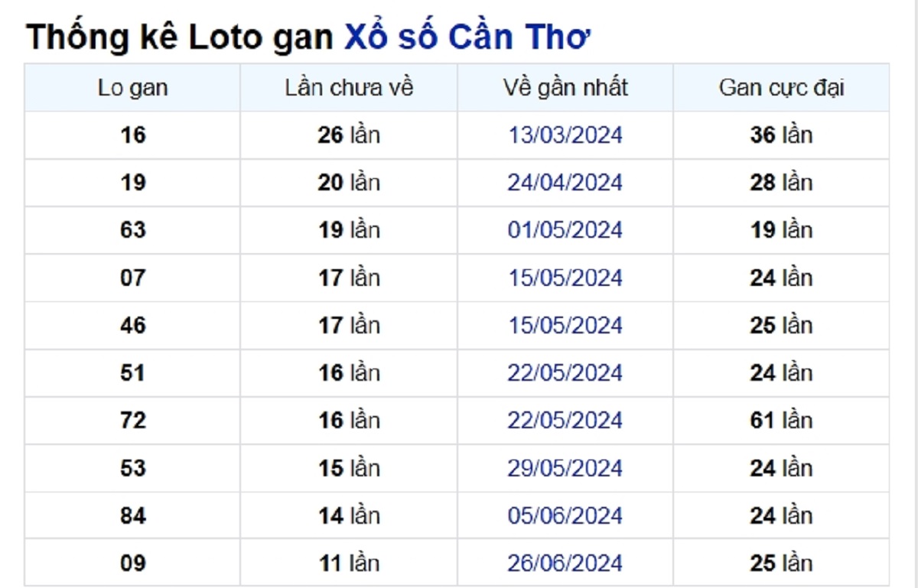
Task: Select the Về gần nhất column header
Action: pos(565,87)
